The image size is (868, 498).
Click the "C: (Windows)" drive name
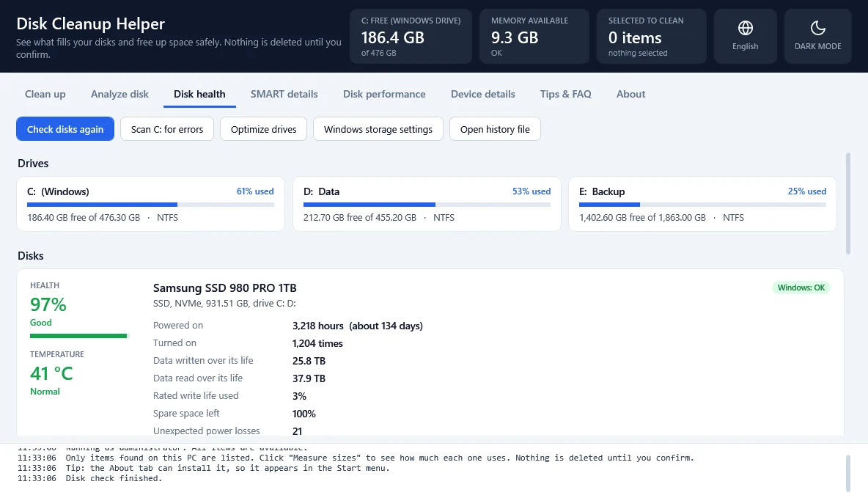point(58,191)
